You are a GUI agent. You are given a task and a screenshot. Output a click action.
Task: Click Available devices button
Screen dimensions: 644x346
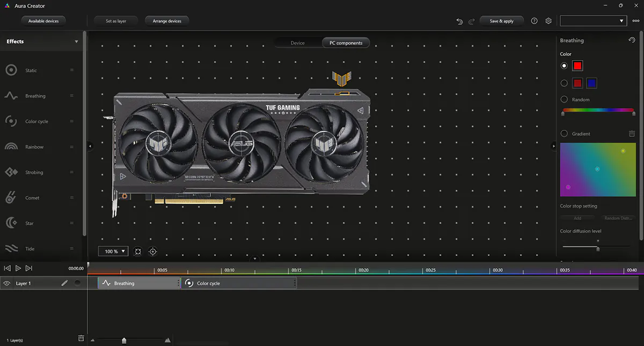point(43,21)
